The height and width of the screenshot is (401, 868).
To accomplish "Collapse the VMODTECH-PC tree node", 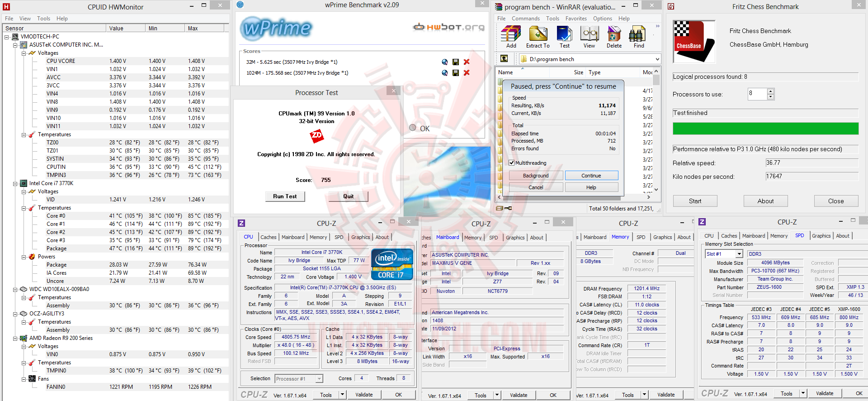I will [7, 37].
